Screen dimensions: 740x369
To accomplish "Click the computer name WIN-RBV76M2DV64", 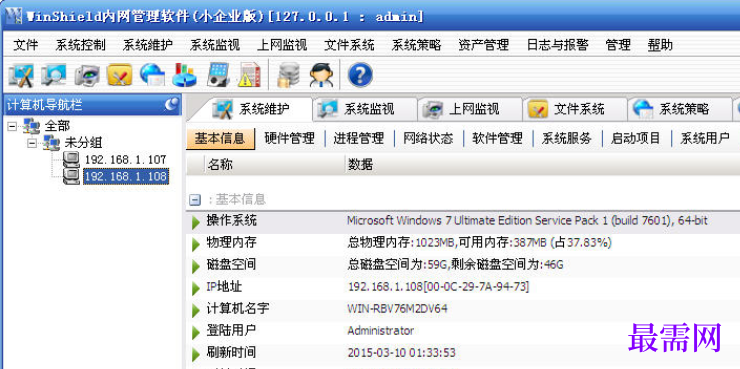I will pyautogui.click(x=397, y=309).
